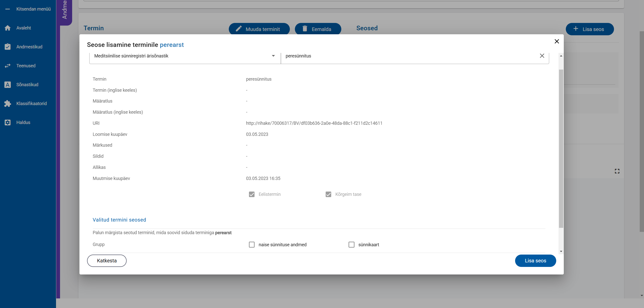Click the Andmestikud clipboard icon
Screen dimensions: 644x308
pos(8,47)
